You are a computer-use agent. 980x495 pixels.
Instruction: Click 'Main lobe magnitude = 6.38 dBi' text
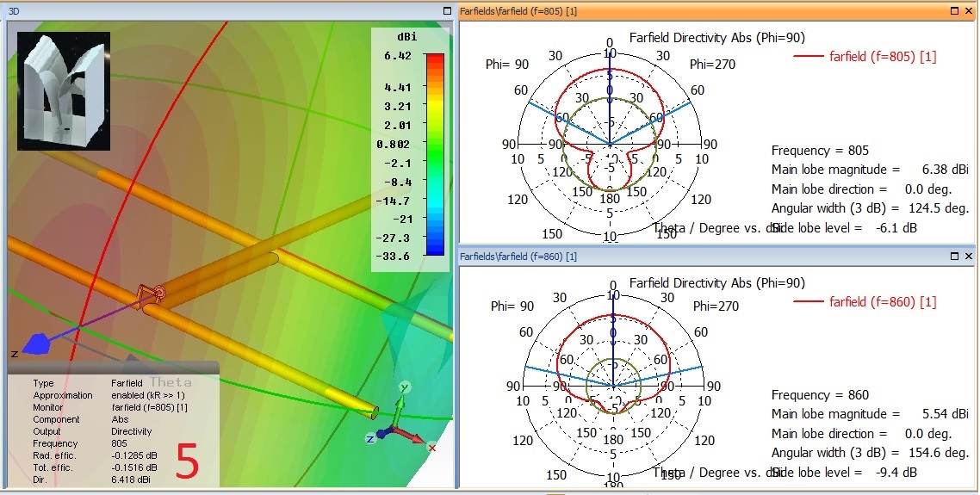870,170
